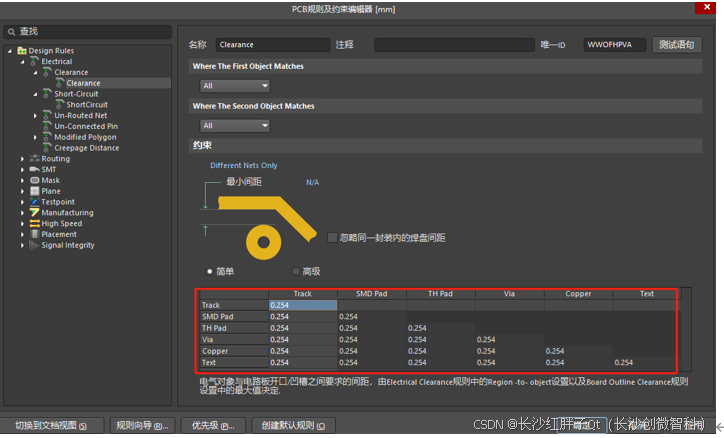Select the Routing category icon
The height and width of the screenshot is (438, 724).
pos(35,158)
